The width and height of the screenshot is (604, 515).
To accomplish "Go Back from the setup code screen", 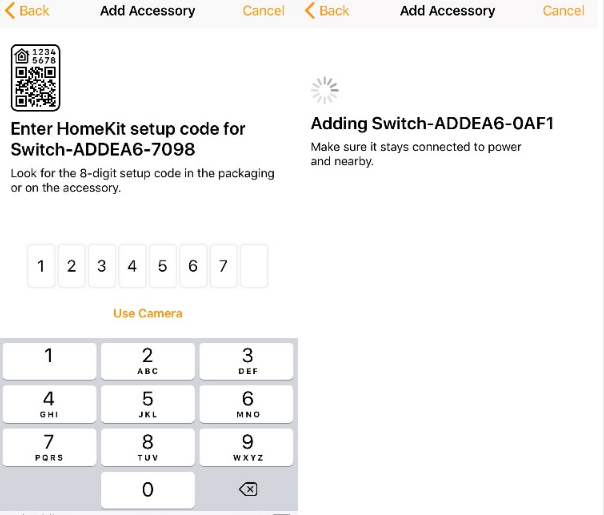I will tap(27, 11).
